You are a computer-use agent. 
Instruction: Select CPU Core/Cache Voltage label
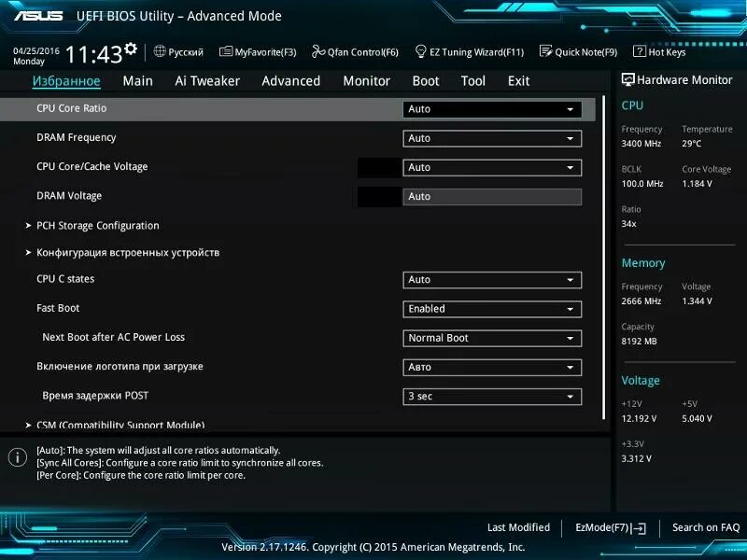[92, 167]
